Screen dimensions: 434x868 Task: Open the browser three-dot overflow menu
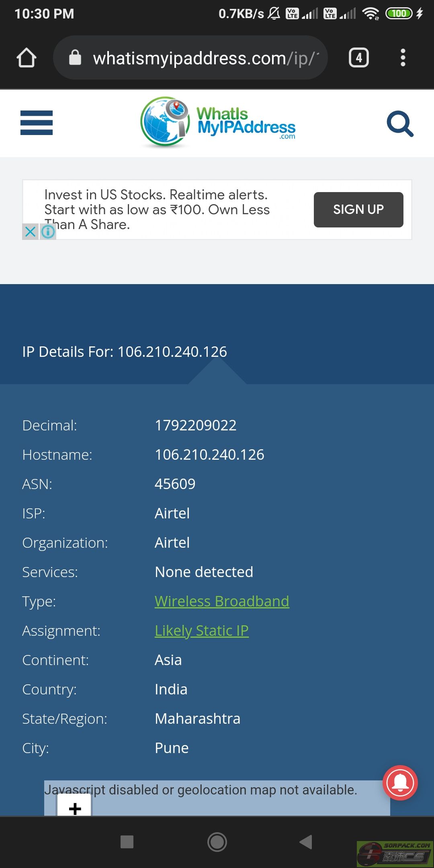(403, 57)
